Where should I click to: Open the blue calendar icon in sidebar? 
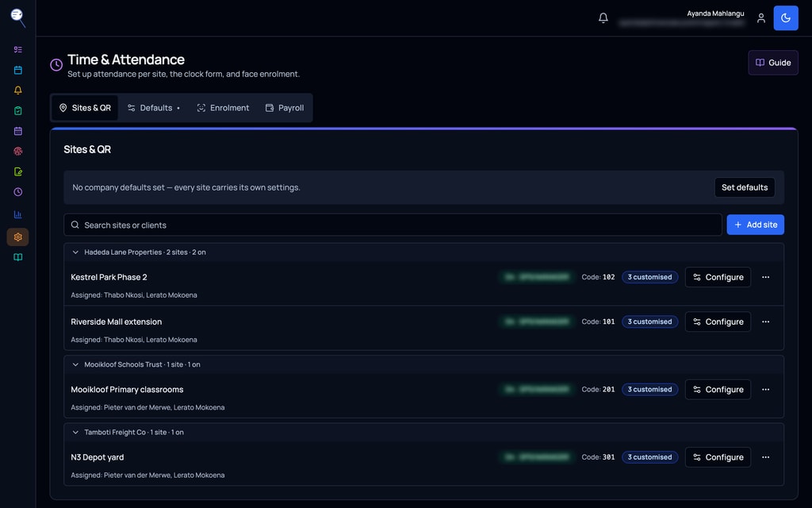pyautogui.click(x=18, y=70)
